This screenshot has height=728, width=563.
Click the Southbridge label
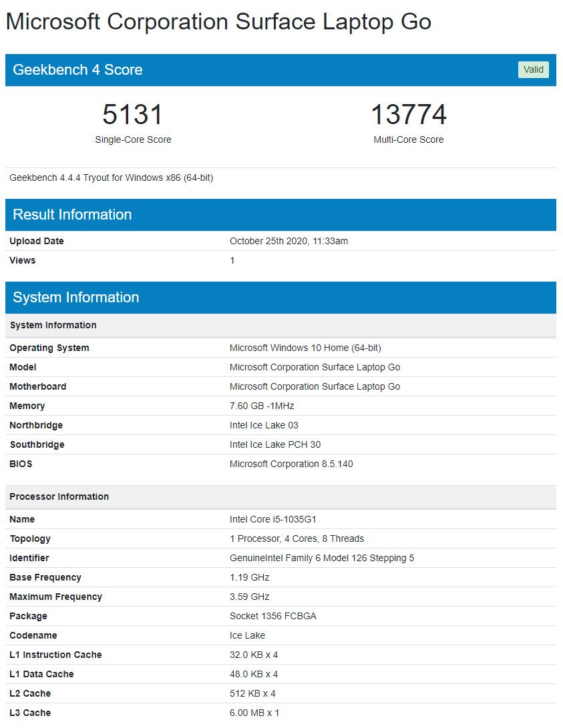37,445
